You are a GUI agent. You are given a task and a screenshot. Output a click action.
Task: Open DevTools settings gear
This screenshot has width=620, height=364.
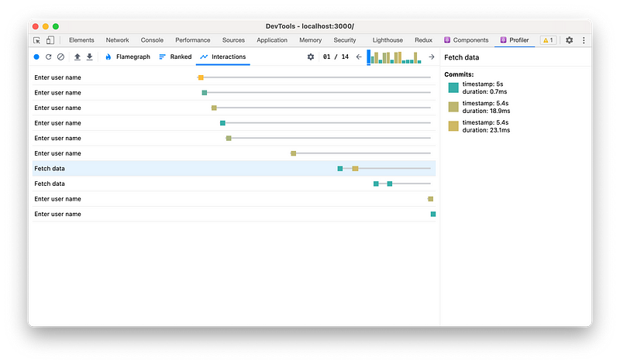(x=570, y=40)
